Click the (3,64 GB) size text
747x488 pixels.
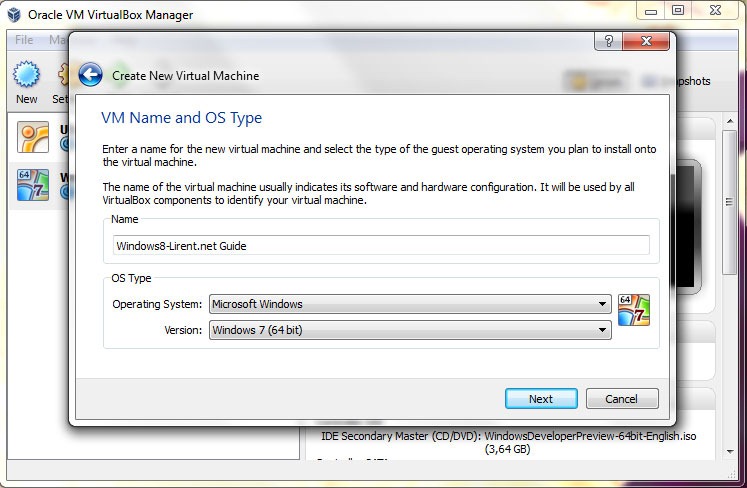(507, 449)
